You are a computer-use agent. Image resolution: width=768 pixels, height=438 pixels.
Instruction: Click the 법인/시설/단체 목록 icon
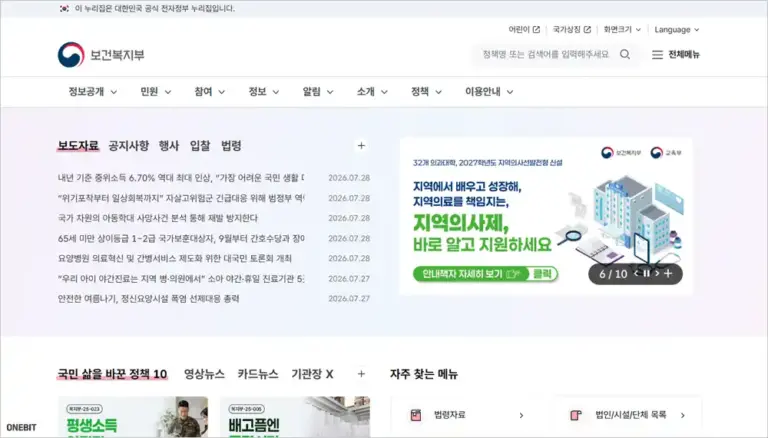576,415
